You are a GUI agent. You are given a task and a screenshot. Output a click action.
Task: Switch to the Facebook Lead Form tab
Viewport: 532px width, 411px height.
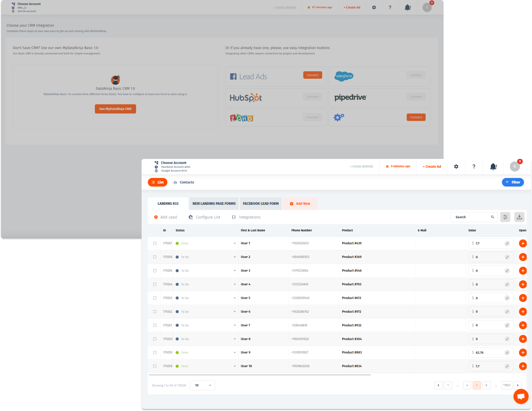point(261,203)
